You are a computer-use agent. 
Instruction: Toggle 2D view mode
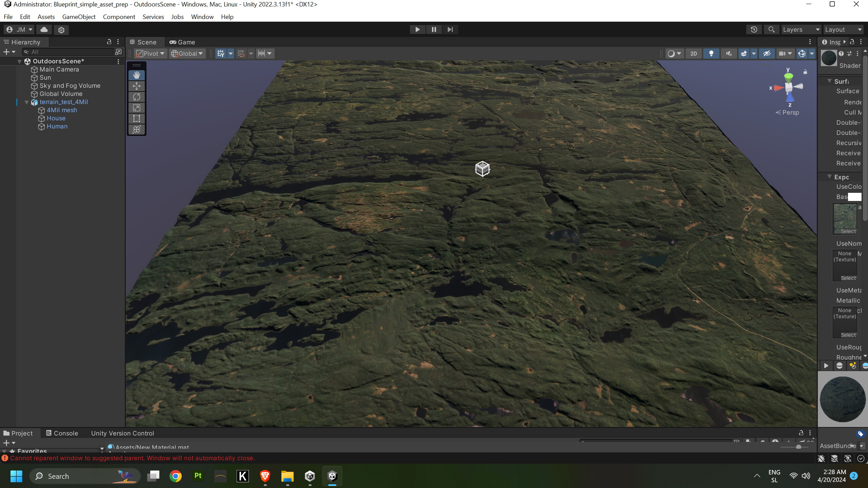tap(694, 54)
